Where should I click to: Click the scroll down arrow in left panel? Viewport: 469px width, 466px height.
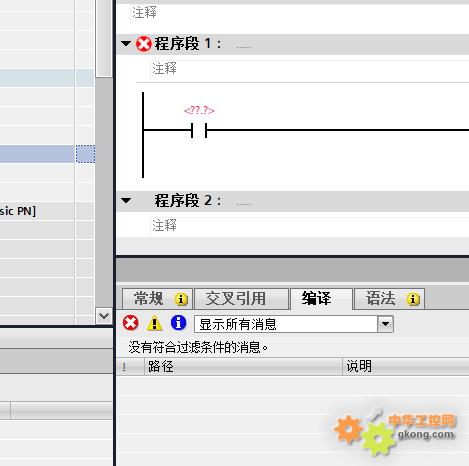tap(104, 315)
